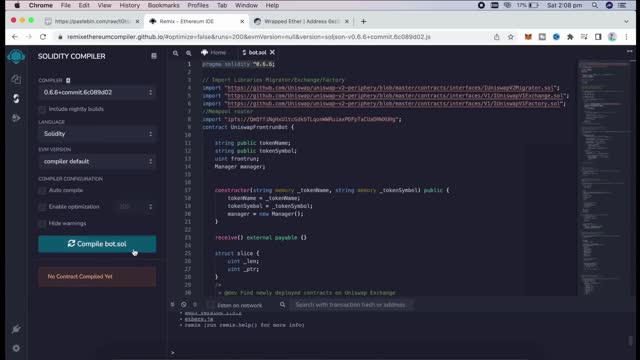Click the terminal command prompt
The height and width of the screenshot is (360, 640).
pos(173,353)
